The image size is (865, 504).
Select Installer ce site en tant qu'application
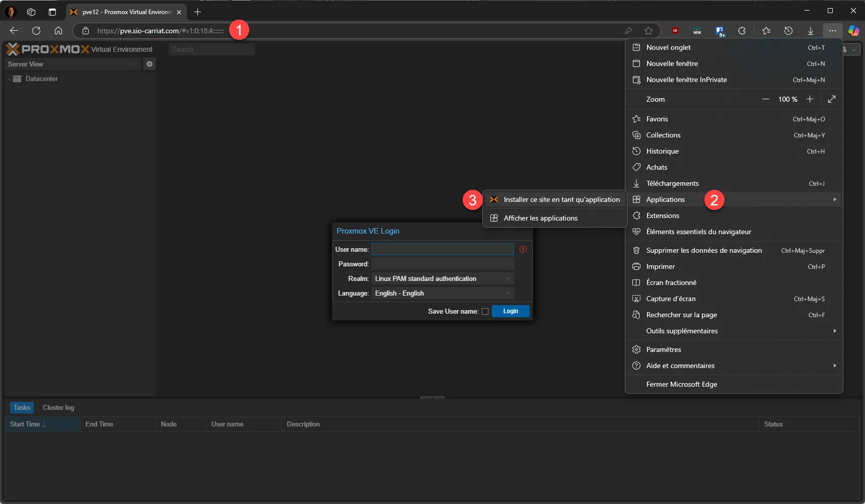click(561, 199)
